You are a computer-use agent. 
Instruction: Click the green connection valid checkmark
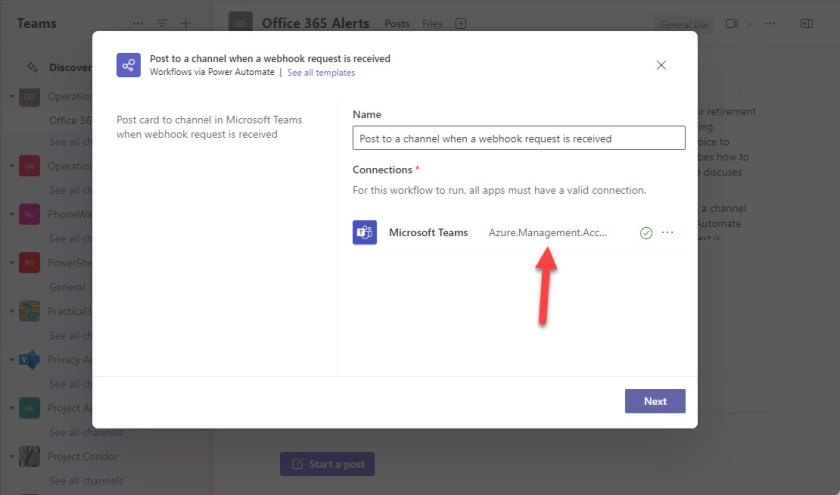tap(646, 233)
